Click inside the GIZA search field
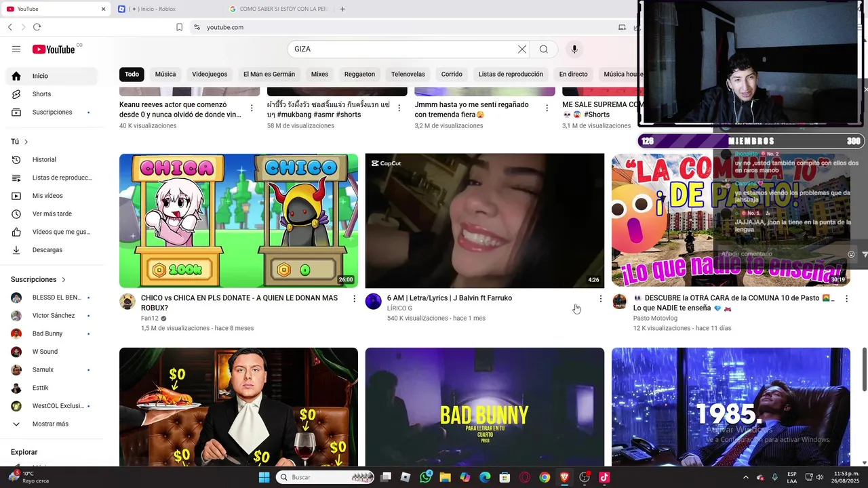The image size is (868, 488). click(404, 49)
